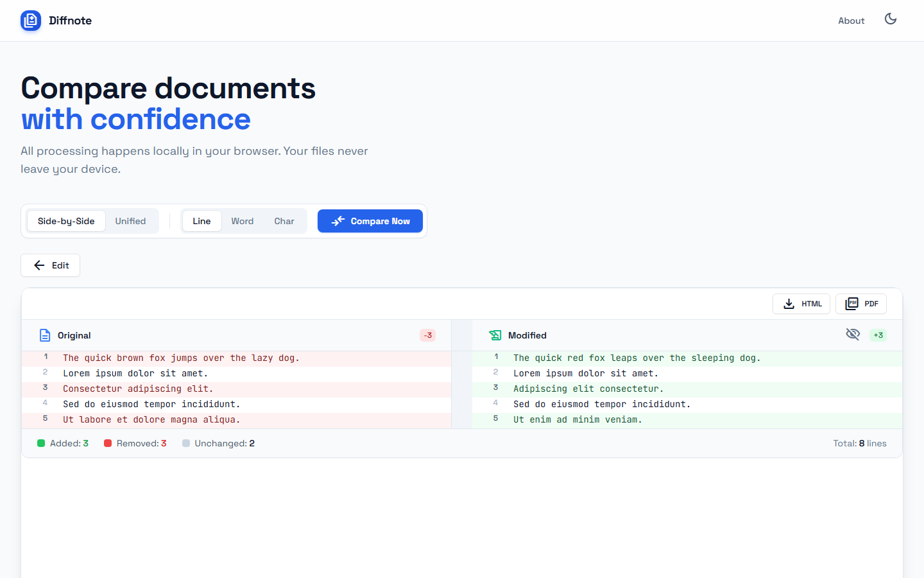Export diff as HTML
The height and width of the screenshot is (578, 924).
tap(801, 304)
